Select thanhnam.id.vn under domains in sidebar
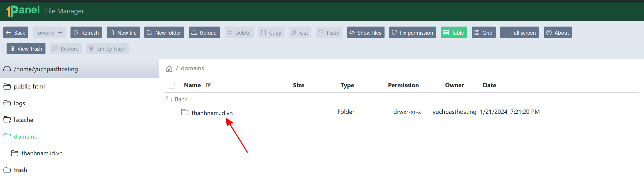Image resolution: width=644 pixels, height=193 pixels. (x=42, y=153)
